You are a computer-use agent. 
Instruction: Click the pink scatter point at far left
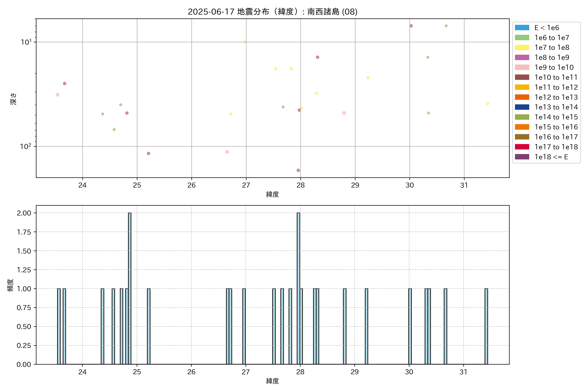tap(57, 95)
